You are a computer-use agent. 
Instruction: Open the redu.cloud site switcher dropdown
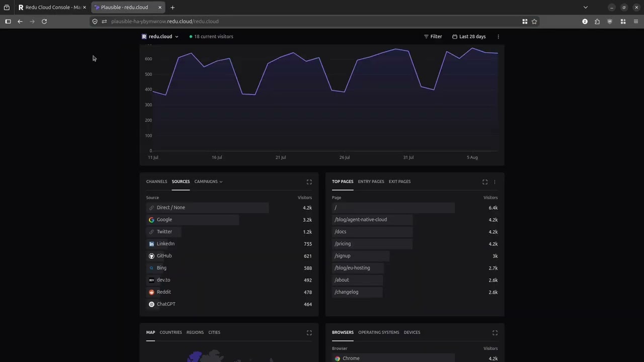[160, 37]
